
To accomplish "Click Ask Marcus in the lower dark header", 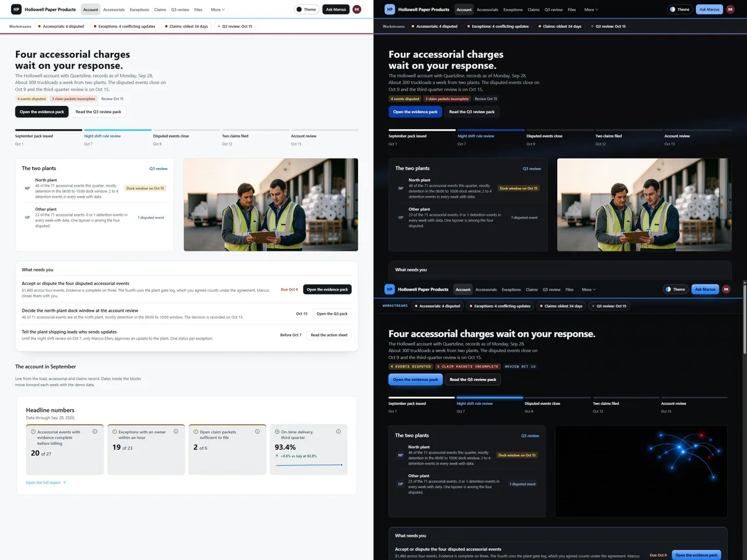I will coord(705,289).
